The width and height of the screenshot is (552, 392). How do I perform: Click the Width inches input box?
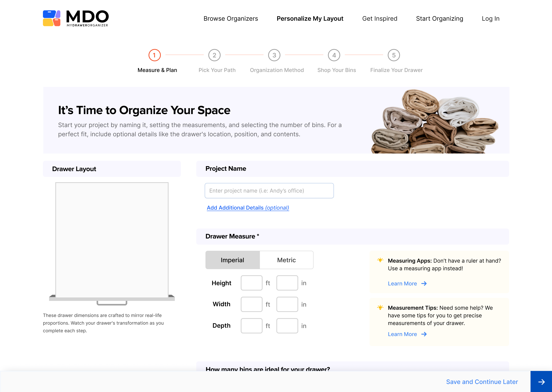(287, 304)
